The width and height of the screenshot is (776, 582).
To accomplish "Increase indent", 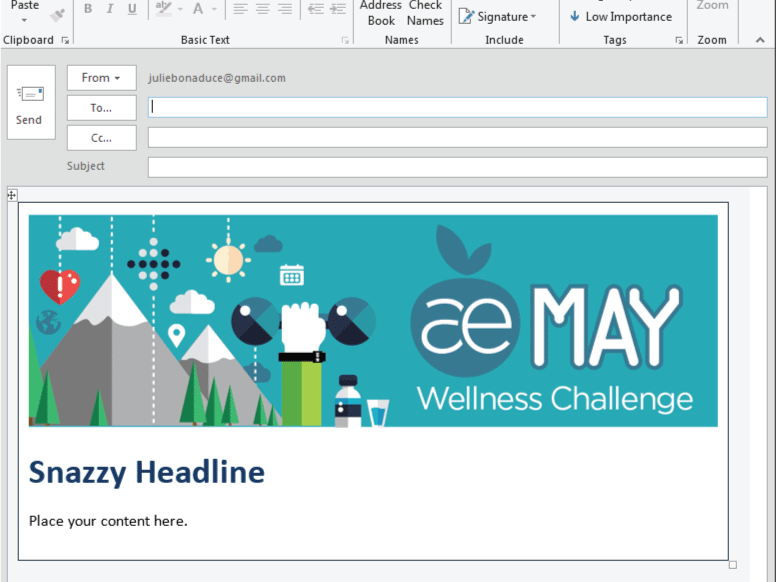I will 338,9.
